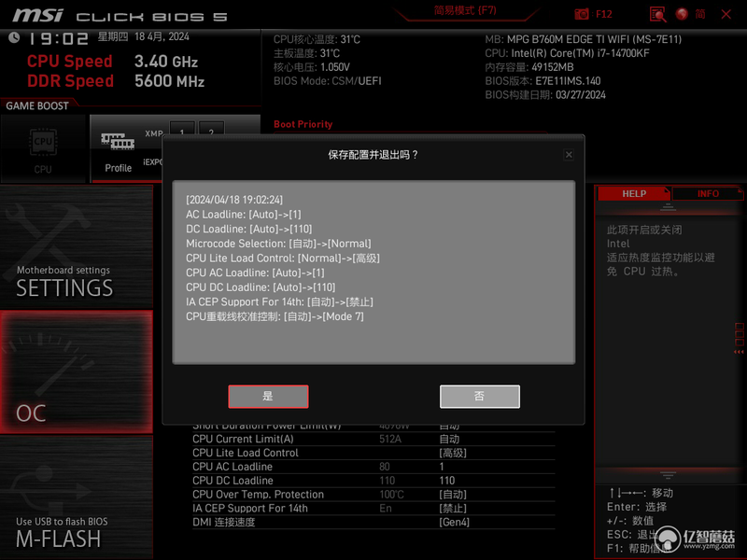Click the 'CPU AC Loadline: [Auto]->[1]' line
Screen dimensions: 747x560
pos(255,273)
